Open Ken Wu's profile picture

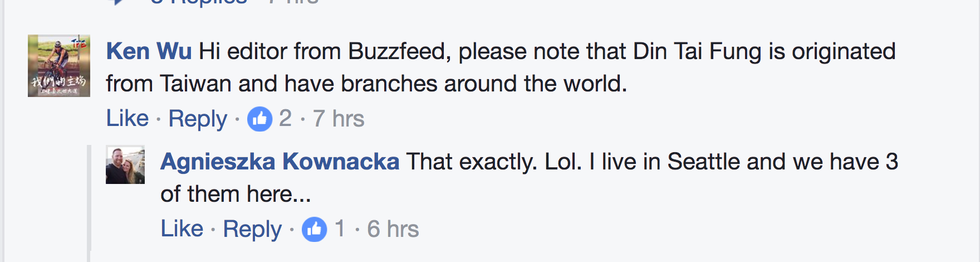coord(59,66)
